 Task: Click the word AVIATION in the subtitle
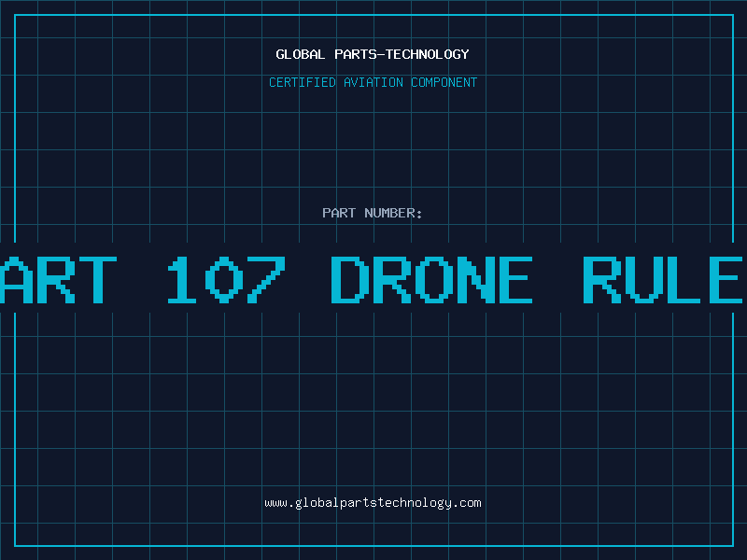click(374, 82)
